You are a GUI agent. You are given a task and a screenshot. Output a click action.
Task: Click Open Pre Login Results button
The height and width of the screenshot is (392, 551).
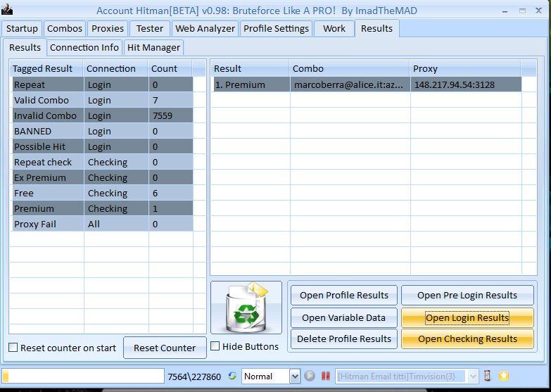point(467,295)
